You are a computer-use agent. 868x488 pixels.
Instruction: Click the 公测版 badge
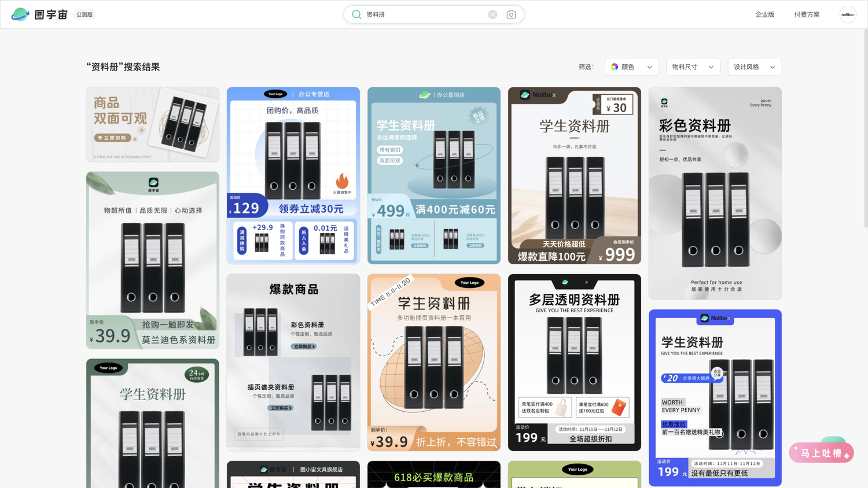click(x=84, y=14)
